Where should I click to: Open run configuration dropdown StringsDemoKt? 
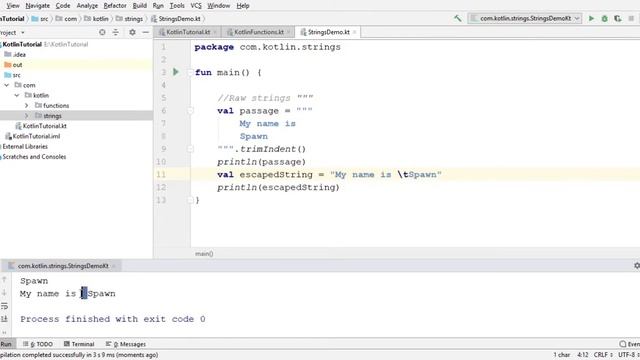525,18
